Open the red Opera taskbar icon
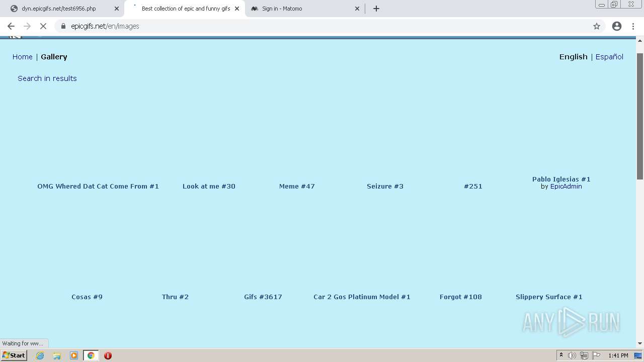The height and width of the screenshot is (362, 644). pos(108,355)
